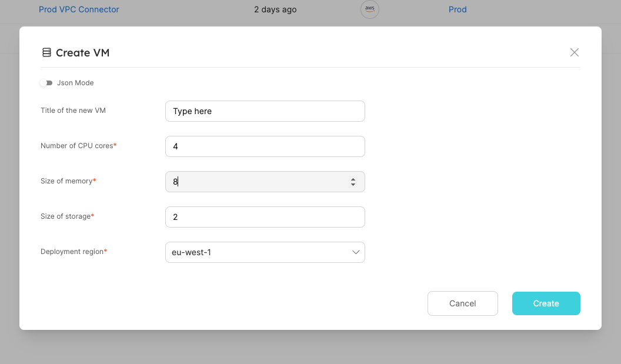The width and height of the screenshot is (621, 364).
Task: Click the Number of CPU cores input
Action: [x=265, y=146]
